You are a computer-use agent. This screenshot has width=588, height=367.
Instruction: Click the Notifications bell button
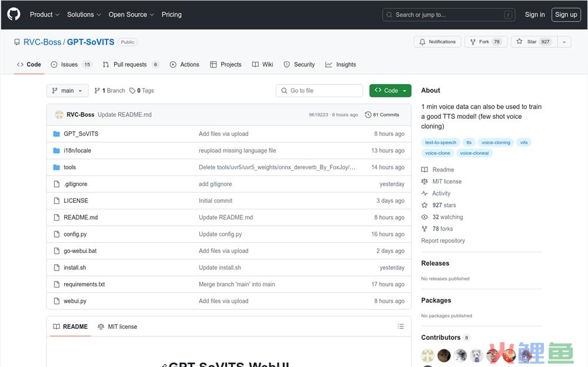pos(437,42)
